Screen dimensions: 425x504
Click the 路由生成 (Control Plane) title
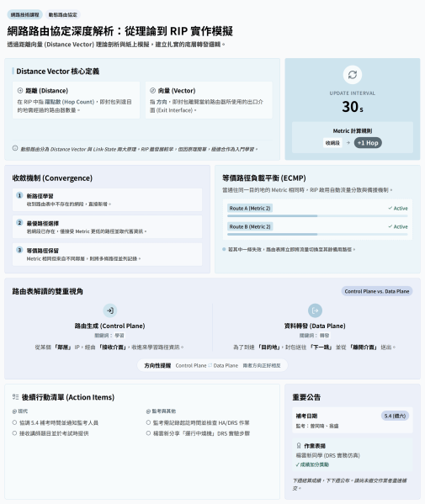110,326
